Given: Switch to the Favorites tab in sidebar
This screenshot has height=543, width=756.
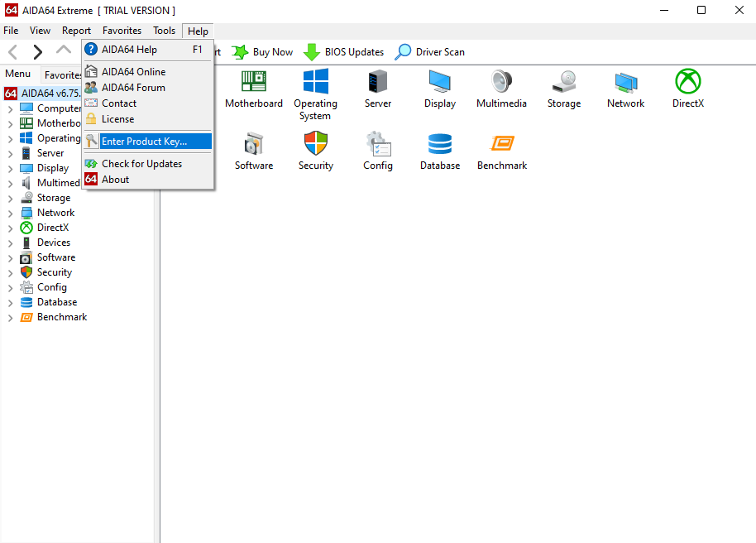Looking at the screenshot, I should (x=62, y=75).
